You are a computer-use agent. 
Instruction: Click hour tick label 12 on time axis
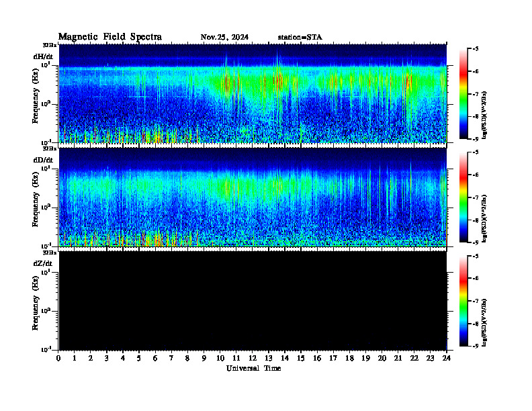point(253,359)
